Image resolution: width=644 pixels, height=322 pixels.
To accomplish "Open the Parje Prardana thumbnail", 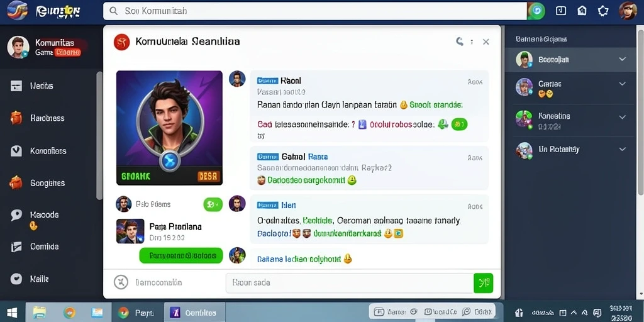I will click(130, 231).
